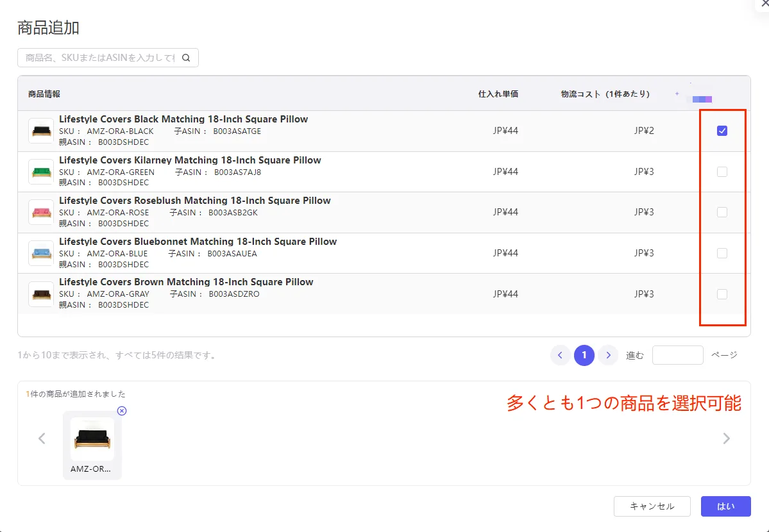The height and width of the screenshot is (532, 769).
Task: Open the blue sofa thumbnail for Bluebonnet
Action: pyautogui.click(x=41, y=253)
